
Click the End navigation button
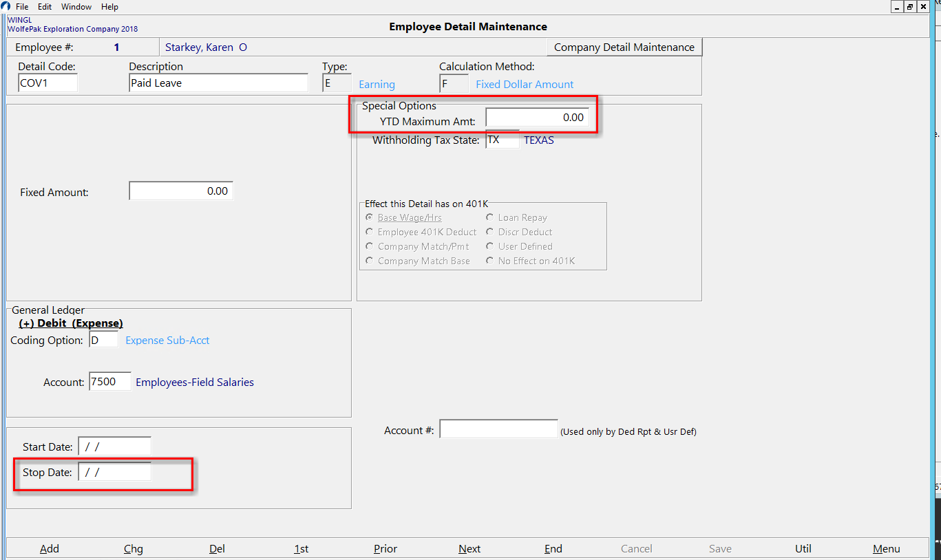pyautogui.click(x=553, y=548)
